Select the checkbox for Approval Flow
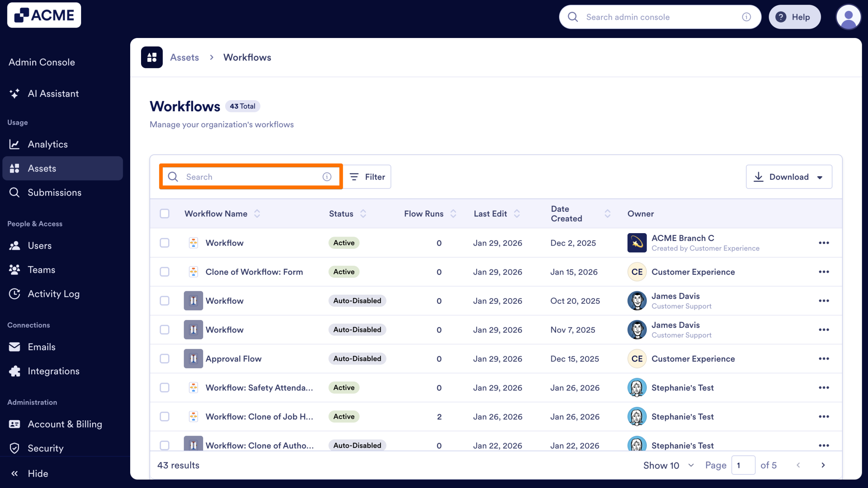 click(x=165, y=358)
